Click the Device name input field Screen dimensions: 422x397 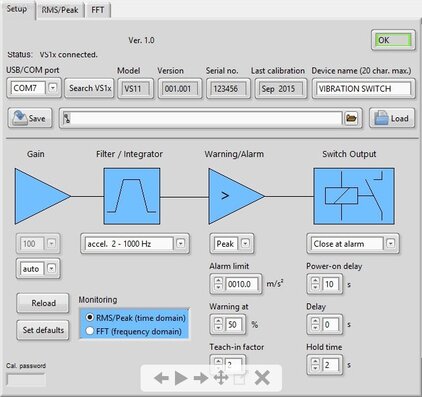364,89
